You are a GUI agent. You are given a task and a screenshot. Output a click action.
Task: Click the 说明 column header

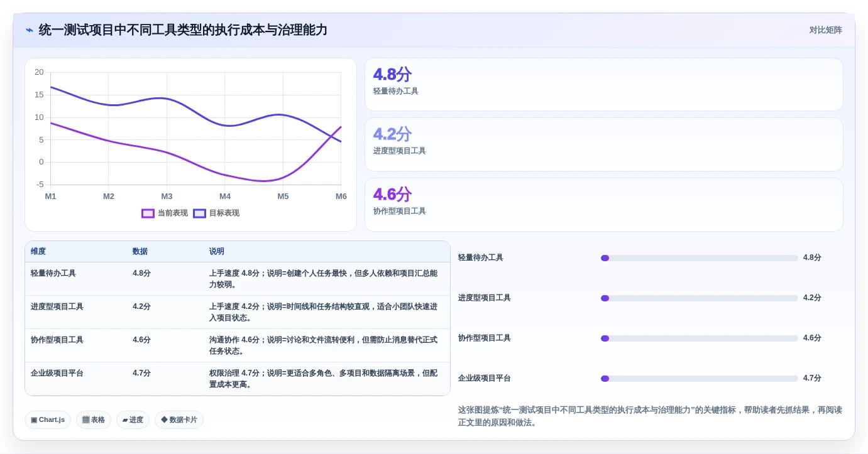coord(217,251)
